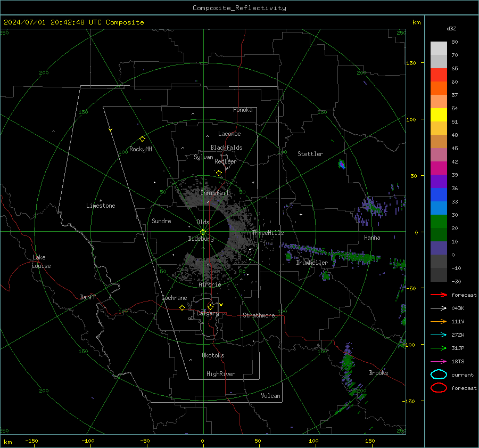Click the Sundre label
The image size is (479, 448).
click(161, 221)
